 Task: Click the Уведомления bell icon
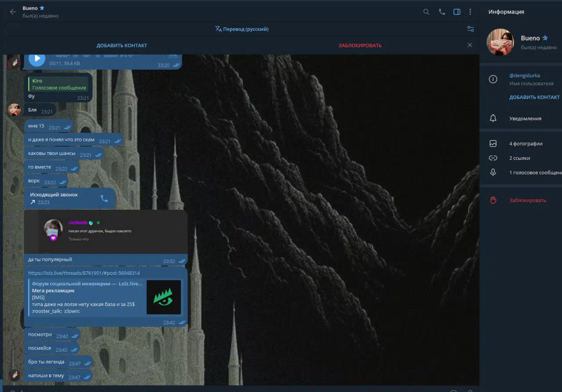pos(493,119)
